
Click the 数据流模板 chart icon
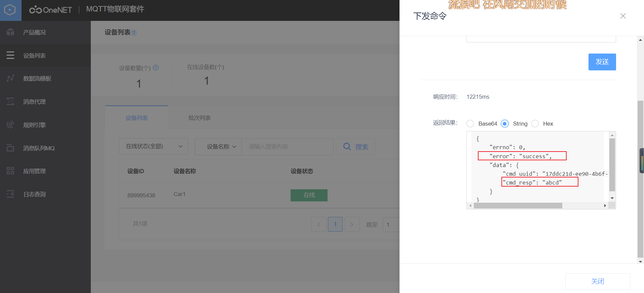(10, 78)
